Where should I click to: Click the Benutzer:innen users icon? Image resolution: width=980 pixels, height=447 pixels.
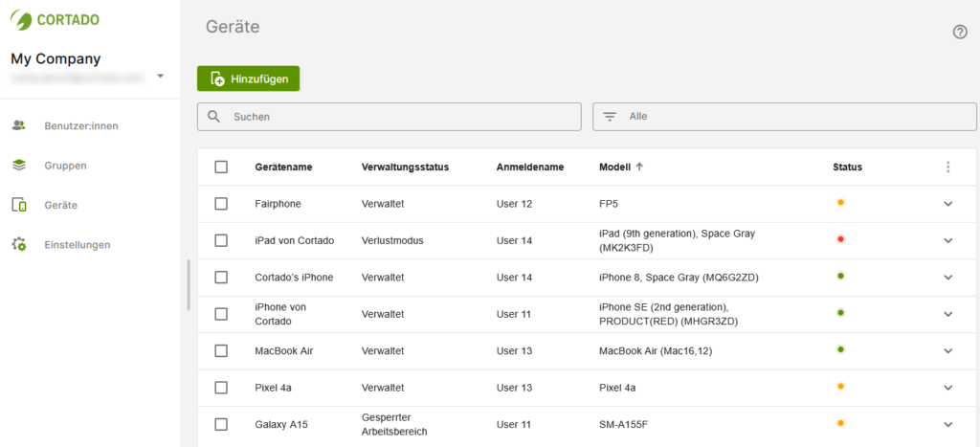coord(19,125)
